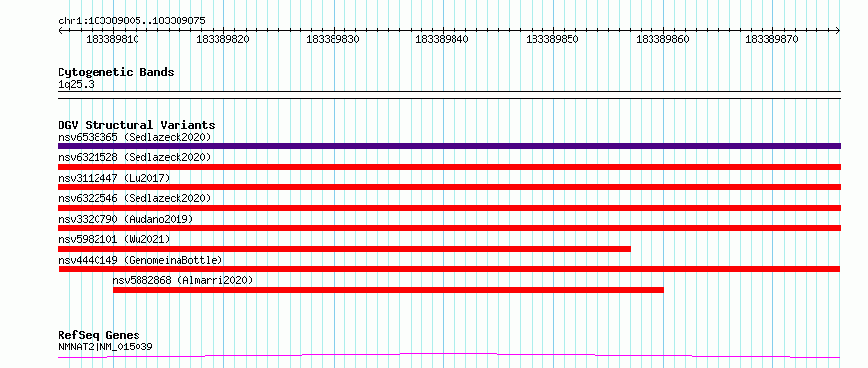The image size is (868, 368).
Task: Click the nsv5882868 (Almarri2020) label
Action: click(x=182, y=280)
